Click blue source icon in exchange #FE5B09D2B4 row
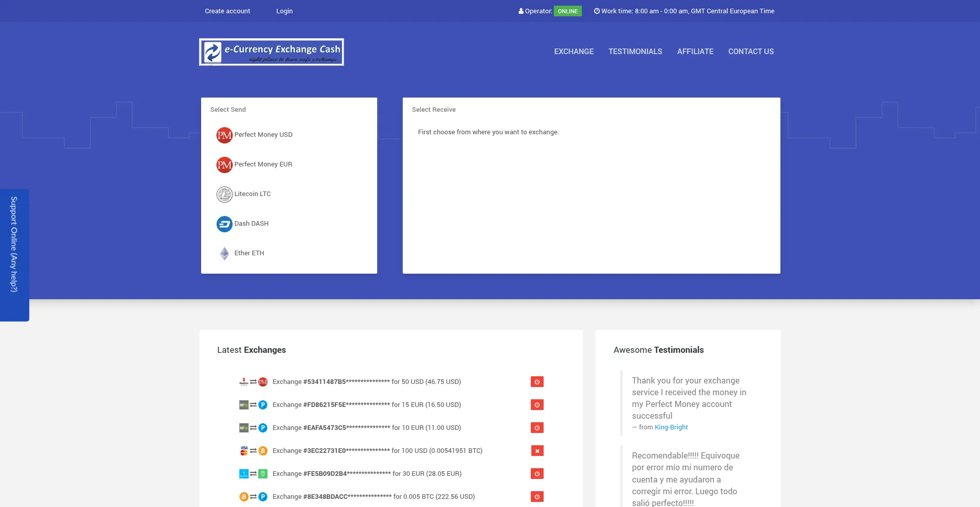The image size is (980, 507). [244, 474]
